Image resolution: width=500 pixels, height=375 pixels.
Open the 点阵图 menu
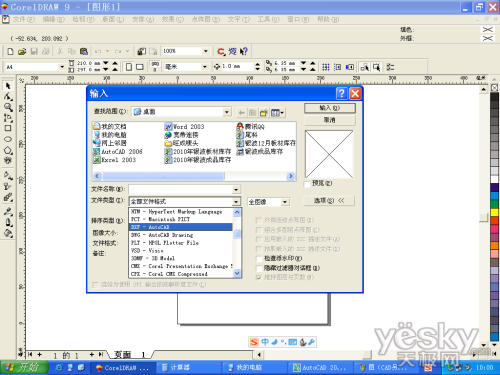pyautogui.click(x=206, y=19)
